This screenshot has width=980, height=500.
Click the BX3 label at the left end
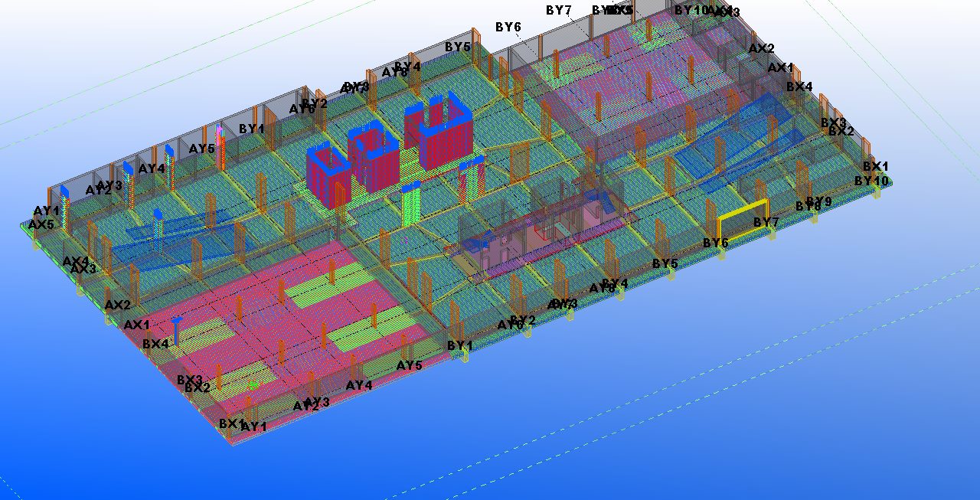pyautogui.click(x=190, y=380)
